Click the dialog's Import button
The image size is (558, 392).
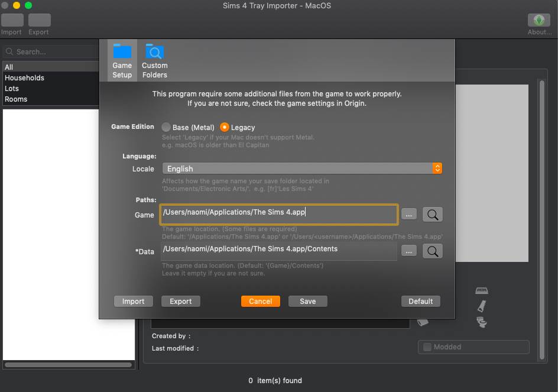pyautogui.click(x=134, y=301)
